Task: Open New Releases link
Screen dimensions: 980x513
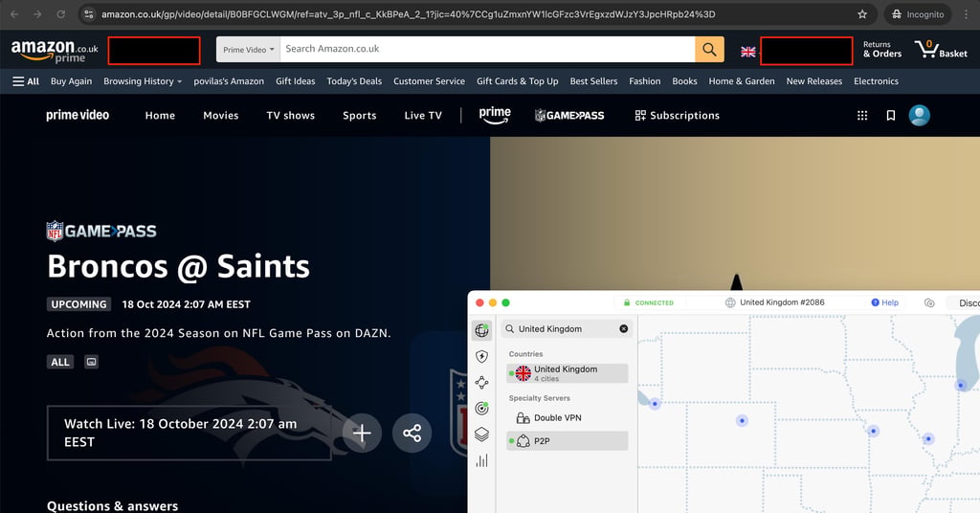Action: 813,81
